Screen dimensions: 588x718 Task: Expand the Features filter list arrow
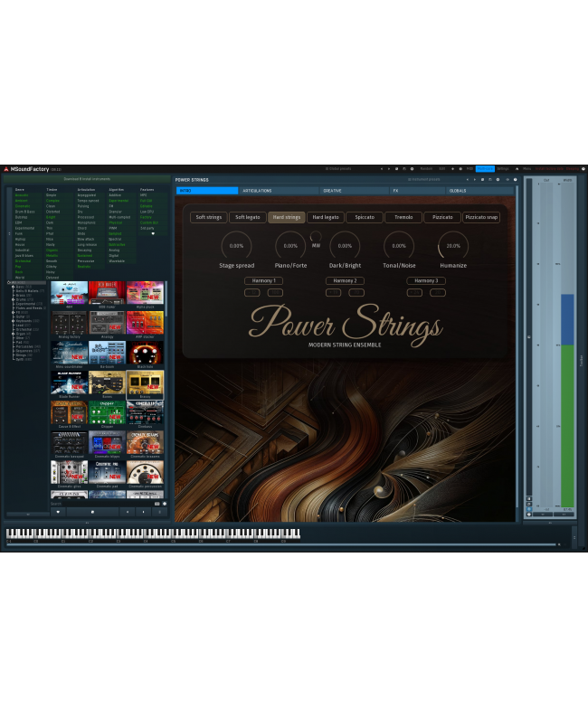click(x=153, y=233)
